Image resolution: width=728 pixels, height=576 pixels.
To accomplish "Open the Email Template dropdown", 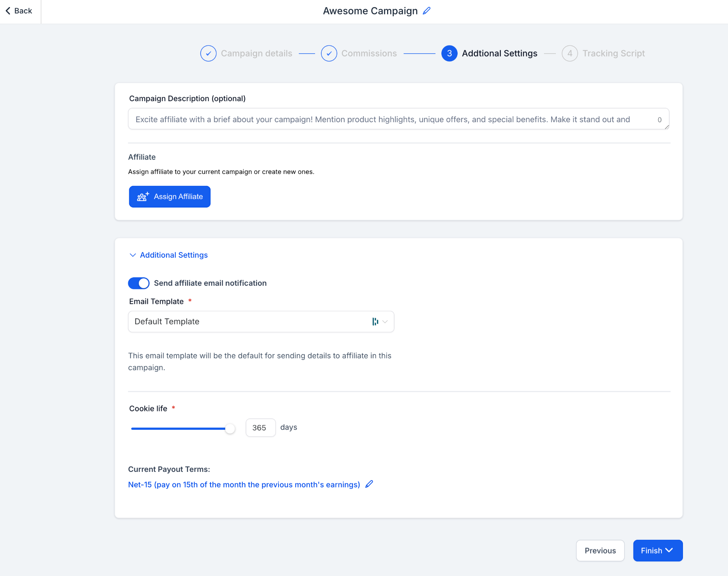I will point(385,322).
